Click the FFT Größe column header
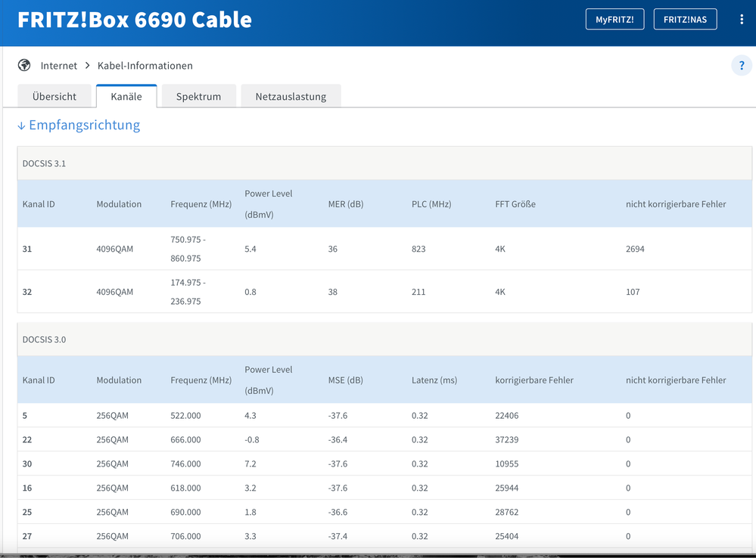This screenshot has height=558, width=756. click(515, 204)
